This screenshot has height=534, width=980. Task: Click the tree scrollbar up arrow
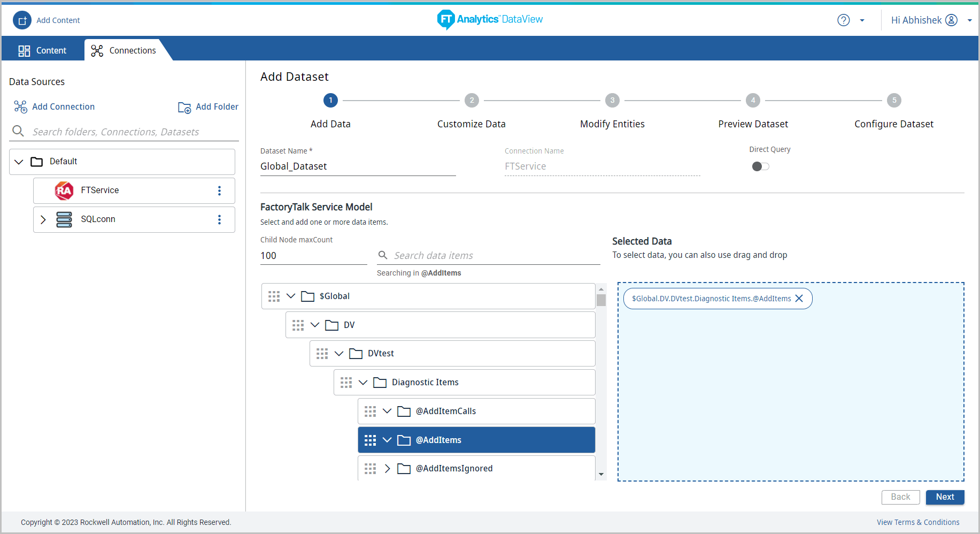click(x=601, y=289)
